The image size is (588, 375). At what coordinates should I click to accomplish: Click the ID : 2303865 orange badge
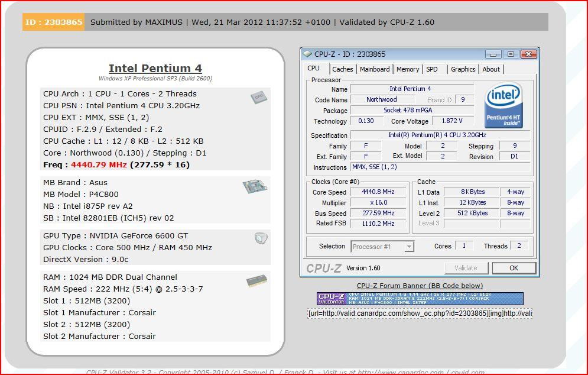(54, 22)
